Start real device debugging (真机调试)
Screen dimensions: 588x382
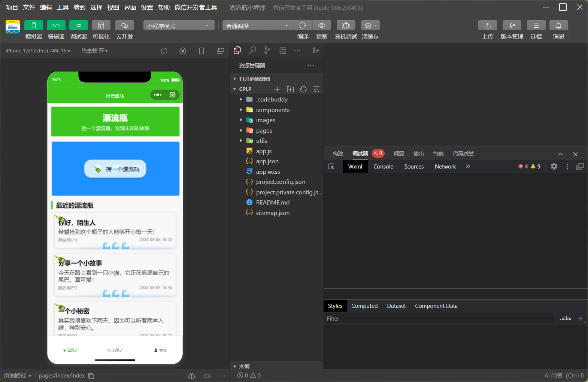click(346, 25)
